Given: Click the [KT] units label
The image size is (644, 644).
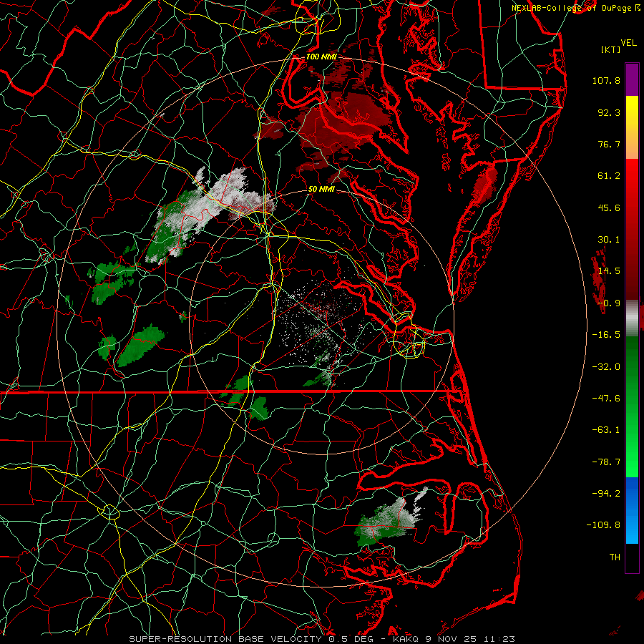Looking at the screenshot, I should point(611,49).
